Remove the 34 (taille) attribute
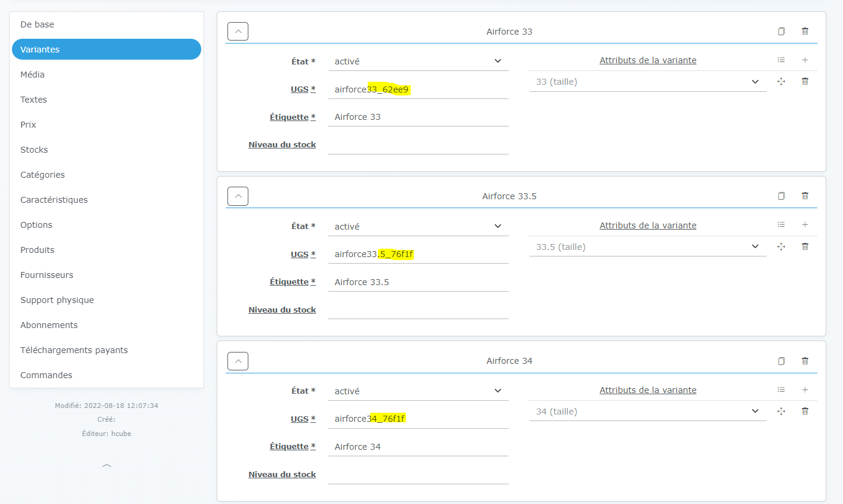Screen dimensions: 843x504 point(805,412)
